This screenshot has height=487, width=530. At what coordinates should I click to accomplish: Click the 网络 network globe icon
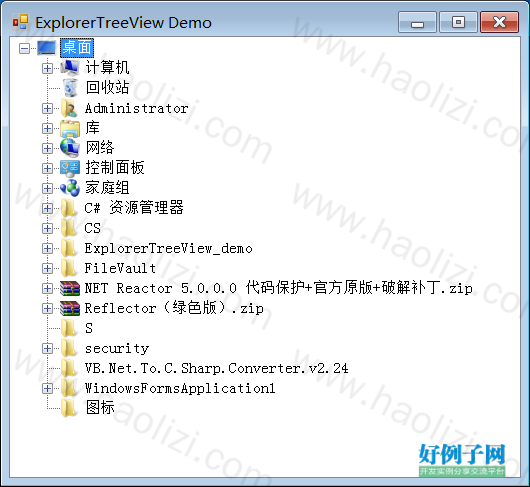pos(70,148)
